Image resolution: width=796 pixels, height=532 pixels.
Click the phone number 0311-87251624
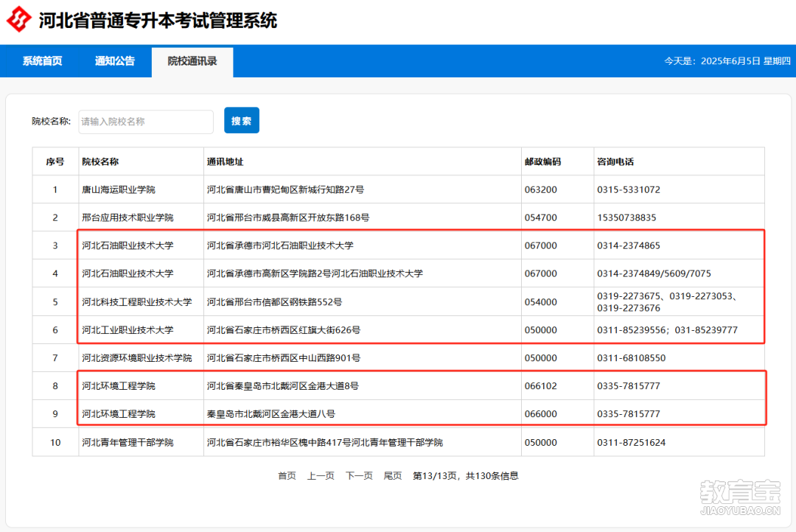tap(631, 442)
